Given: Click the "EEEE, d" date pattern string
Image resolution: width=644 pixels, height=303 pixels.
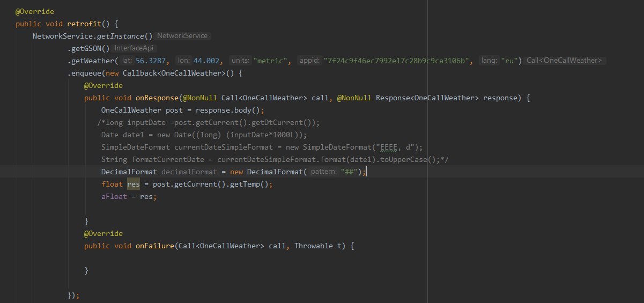Looking at the screenshot, I should click(397, 147).
